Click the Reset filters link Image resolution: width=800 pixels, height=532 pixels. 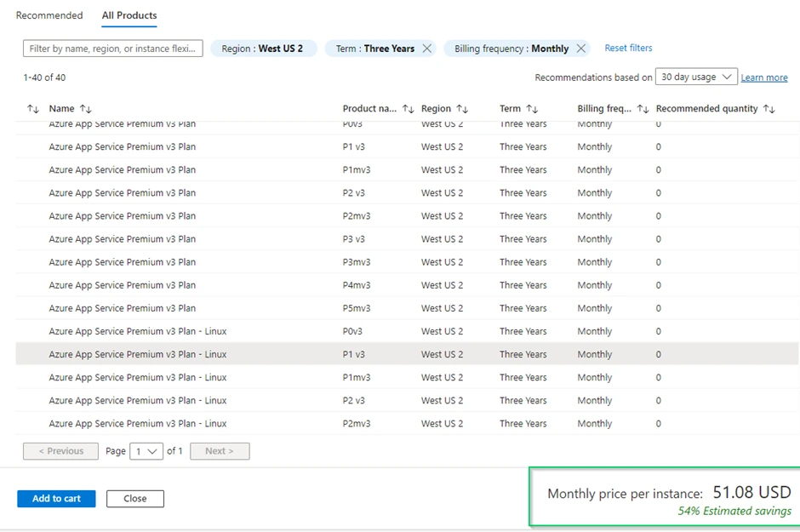pos(628,48)
